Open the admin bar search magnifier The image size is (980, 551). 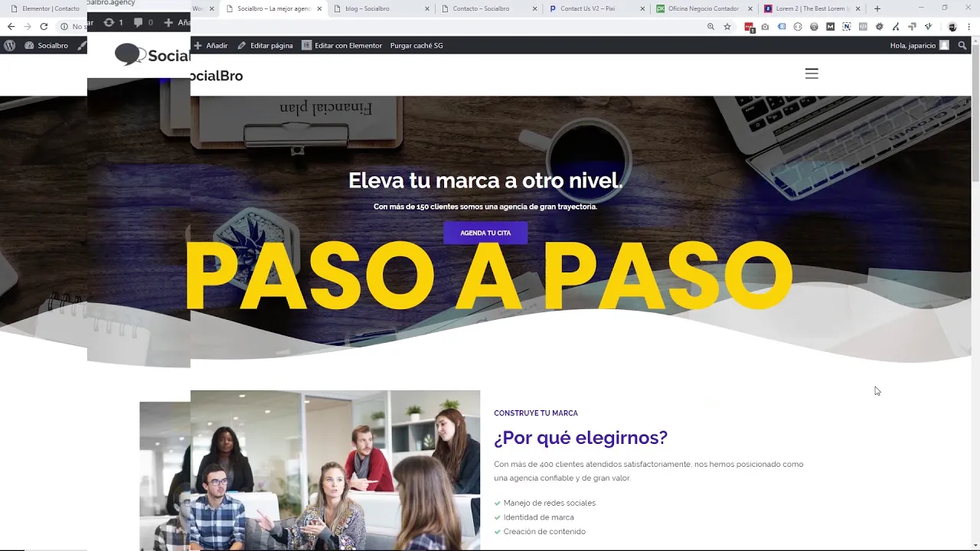962,45
